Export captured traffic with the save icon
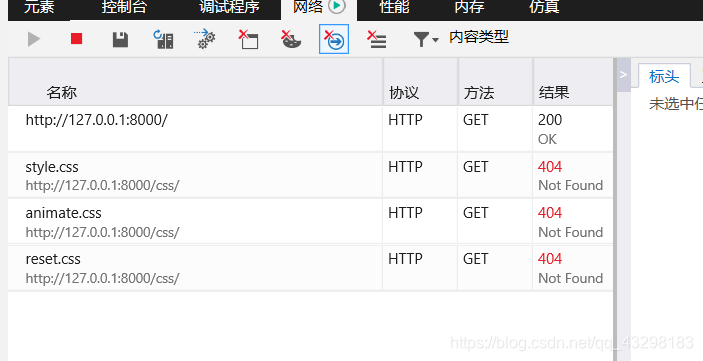 point(120,39)
